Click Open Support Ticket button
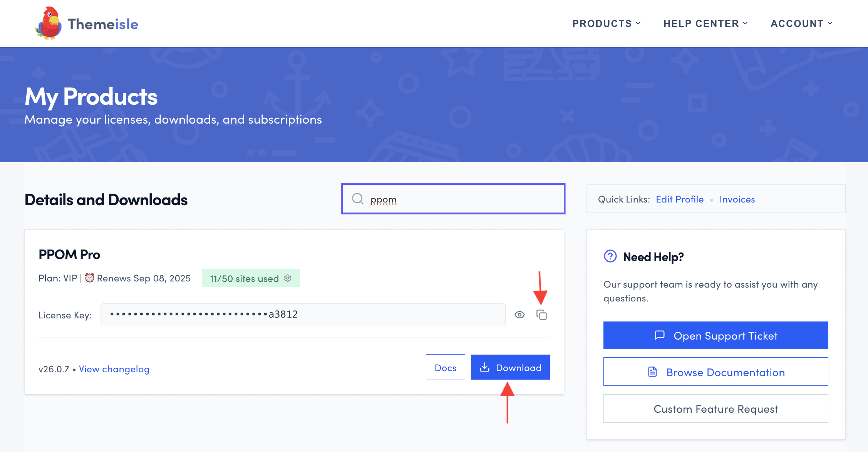Image resolution: width=868 pixels, height=452 pixels. tap(716, 335)
